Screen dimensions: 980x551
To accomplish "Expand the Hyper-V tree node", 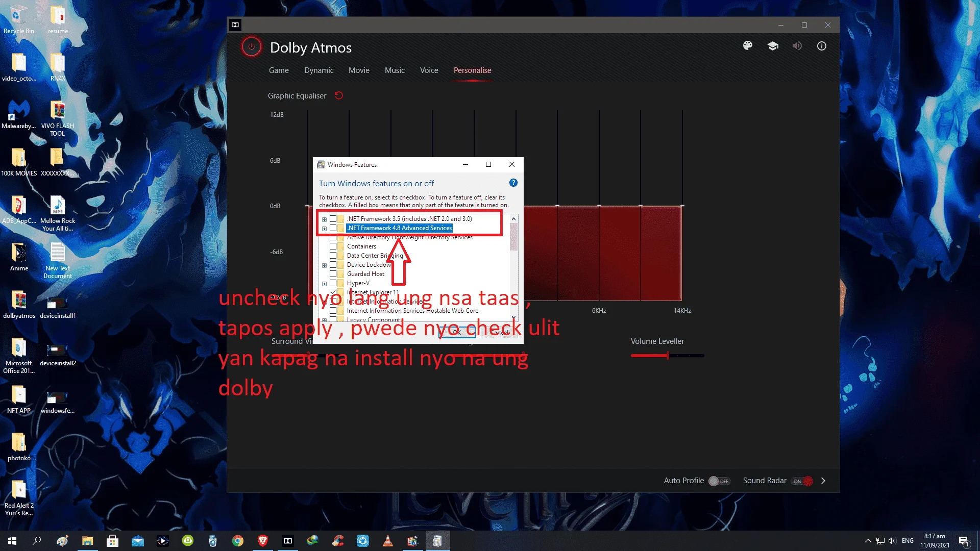I will [x=324, y=284].
